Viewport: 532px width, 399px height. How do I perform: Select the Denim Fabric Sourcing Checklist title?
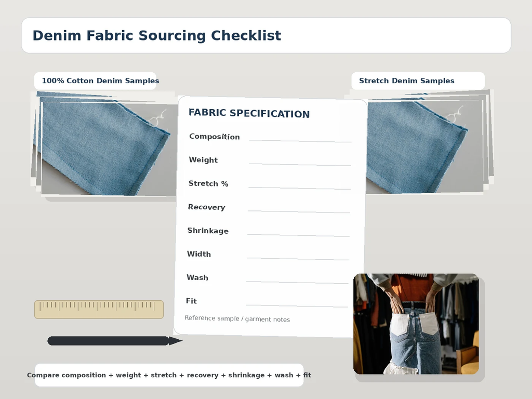pos(157,35)
